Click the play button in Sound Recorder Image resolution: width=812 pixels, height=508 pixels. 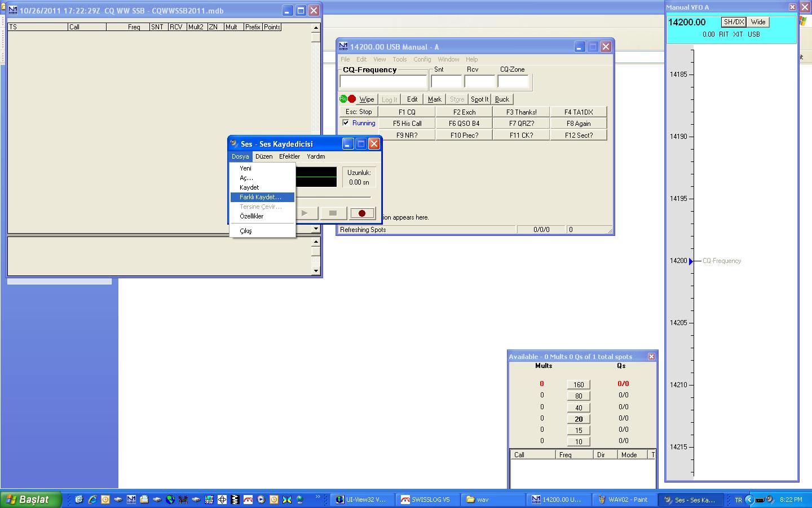tap(304, 213)
